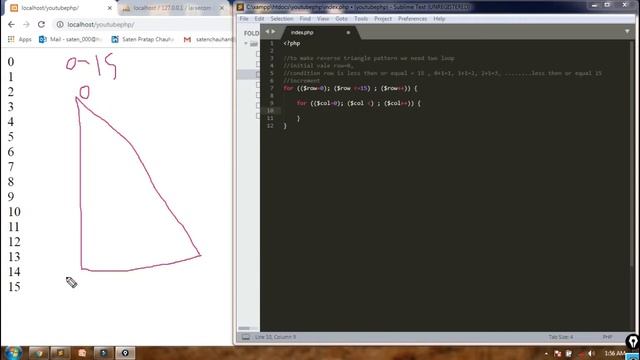Screen dimensions: 640x360
Task: Click the <?php opening tag on line 1
Action: pyautogui.click(x=292, y=43)
